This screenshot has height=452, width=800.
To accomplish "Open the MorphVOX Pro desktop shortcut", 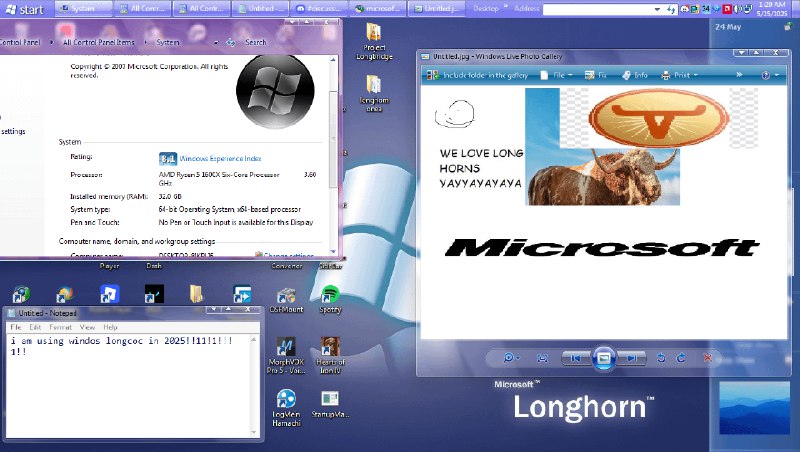I will click(x=286, y=356).
